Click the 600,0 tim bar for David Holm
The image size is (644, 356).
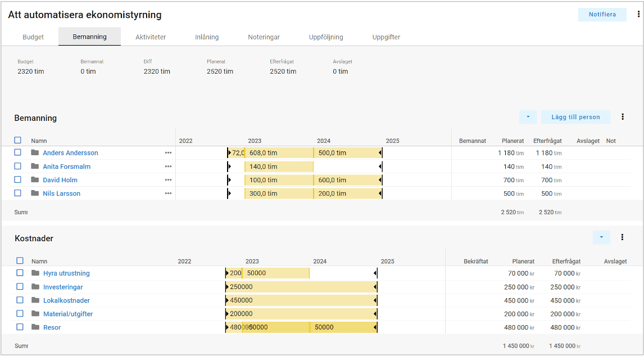347,180
